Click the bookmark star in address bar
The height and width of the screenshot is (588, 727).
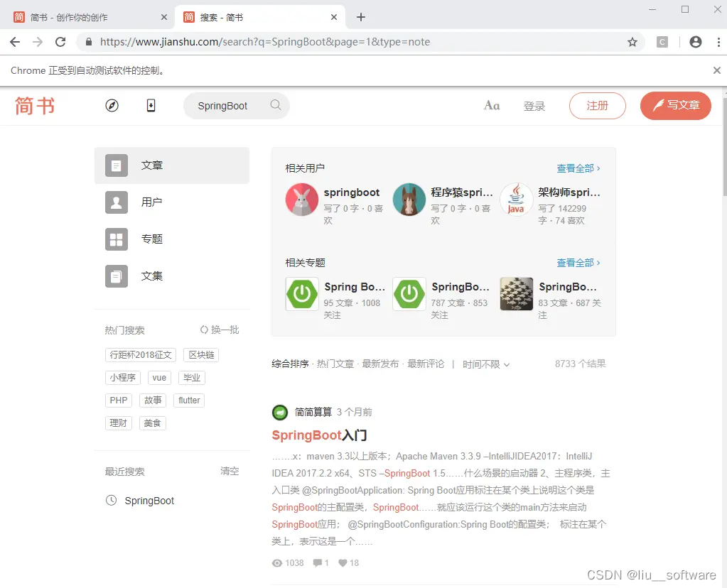(632, 42)
